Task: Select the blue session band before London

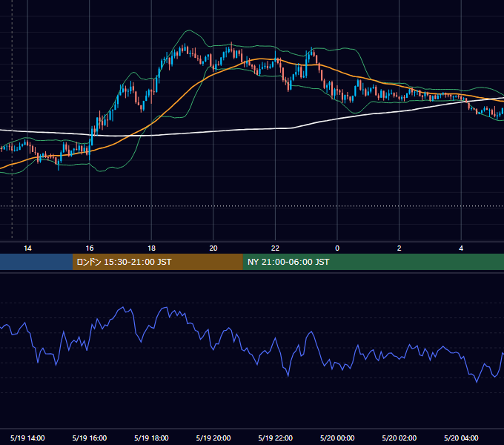Action: point(36,262)
